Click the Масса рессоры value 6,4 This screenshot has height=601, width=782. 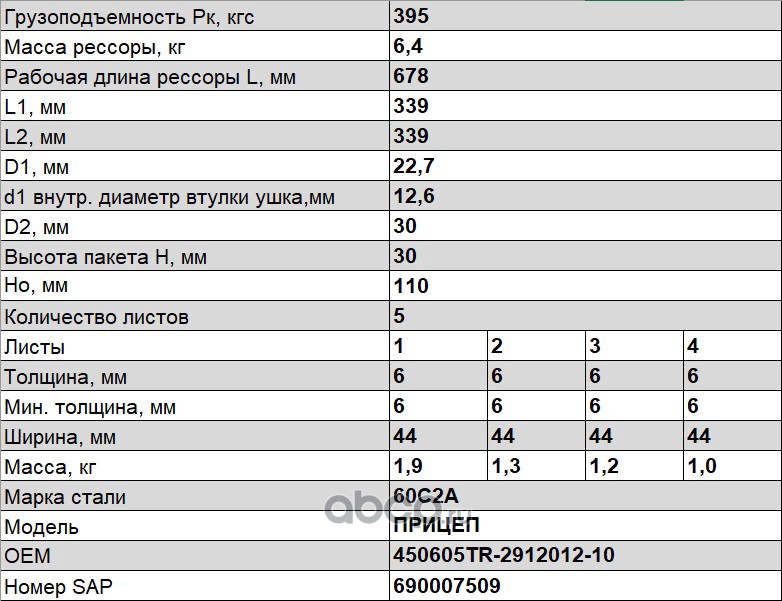[411, 46]
